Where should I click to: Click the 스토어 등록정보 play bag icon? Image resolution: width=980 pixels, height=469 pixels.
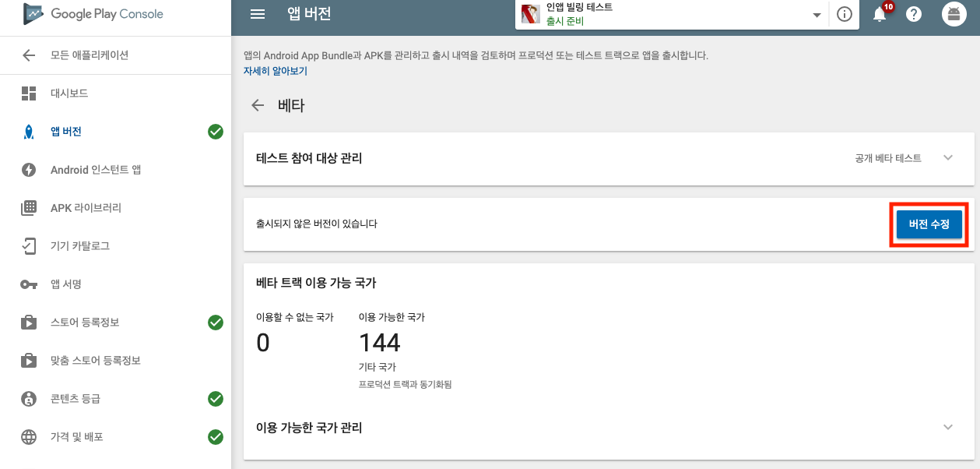[x=29, y=323]
